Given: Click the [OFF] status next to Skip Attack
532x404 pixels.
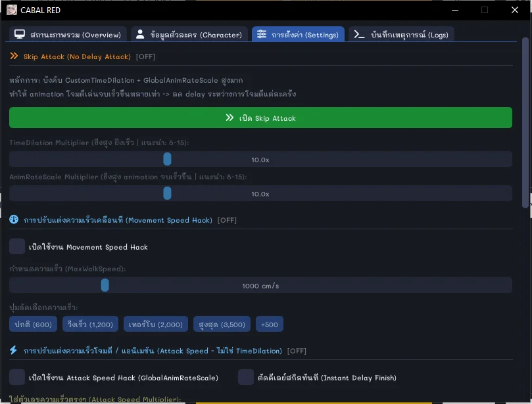Looking at the screenshot, I should tap(145, 56).
